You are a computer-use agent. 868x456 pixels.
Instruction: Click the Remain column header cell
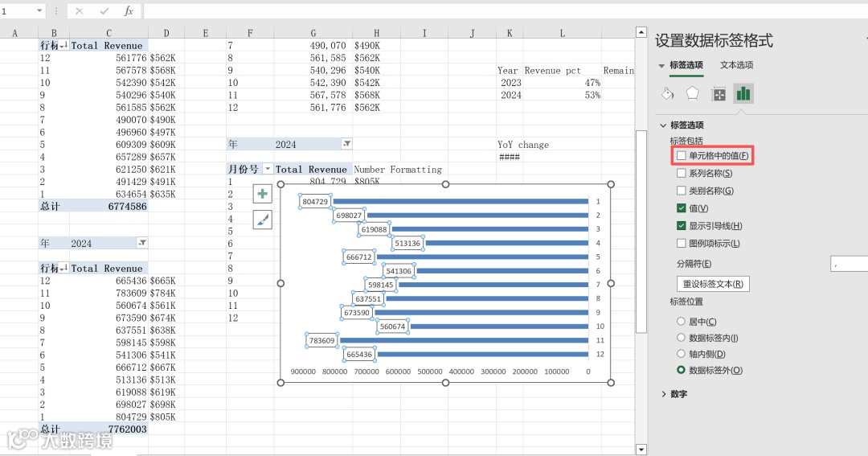click(618, 70)
